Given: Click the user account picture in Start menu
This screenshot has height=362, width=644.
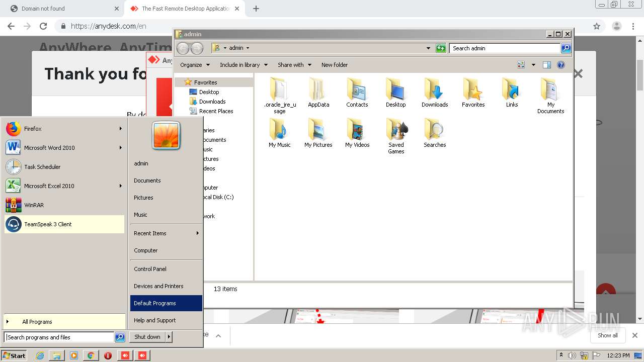Looking at the screenshot, I should pos(166,136).
